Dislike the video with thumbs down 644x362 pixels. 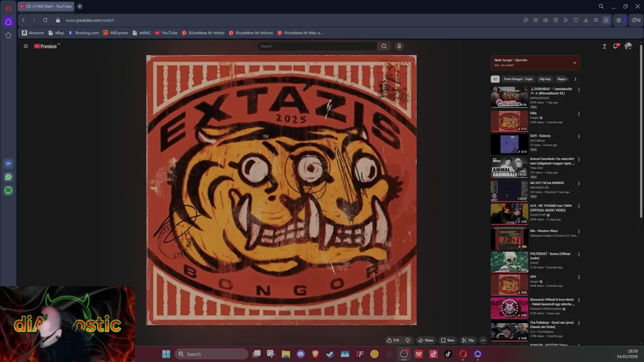click(x=408, y=340)
